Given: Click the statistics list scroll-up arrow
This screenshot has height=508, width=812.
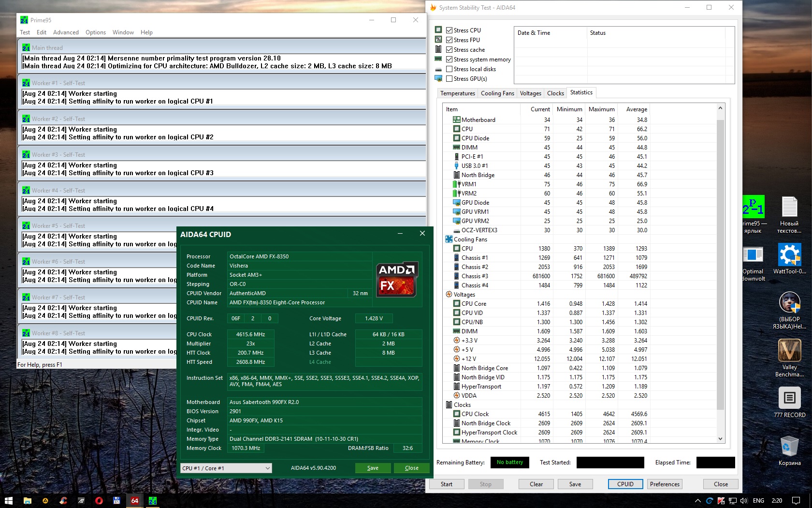Looking at the screenshot, I should pos(720,108).
